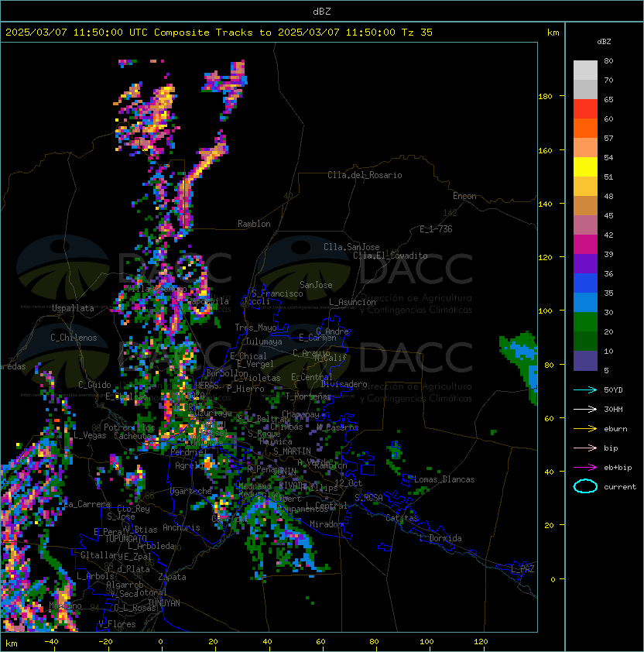Click the eb+bip legend label
This screenshot has width=644, height=652.
[x=618, y=468]
